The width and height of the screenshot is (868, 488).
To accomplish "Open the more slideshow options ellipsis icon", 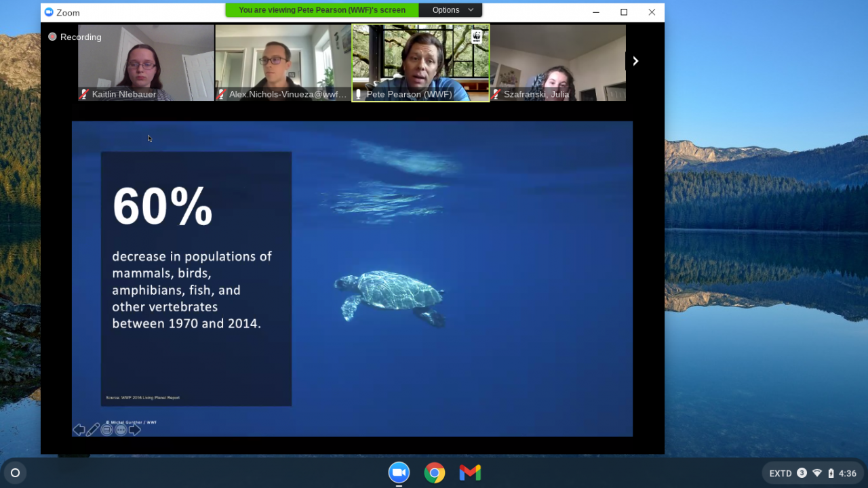I will tap(121, 430).
